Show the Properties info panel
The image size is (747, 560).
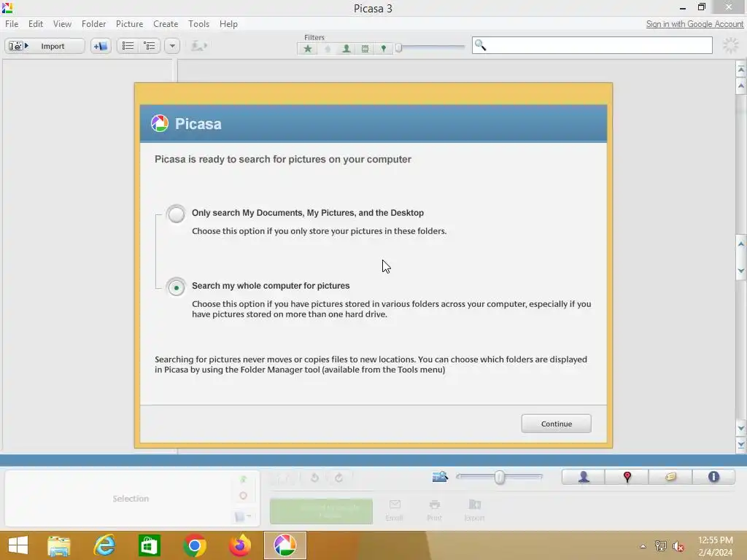[713, 477]
